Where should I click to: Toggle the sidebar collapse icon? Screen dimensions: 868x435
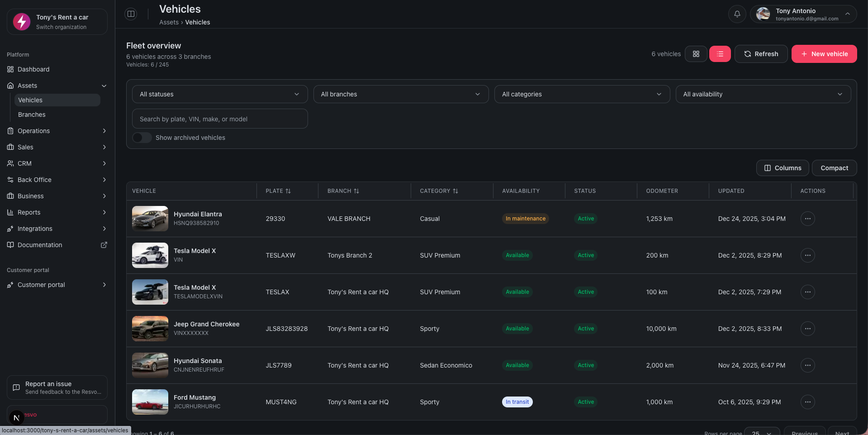(x=131, y=14)
